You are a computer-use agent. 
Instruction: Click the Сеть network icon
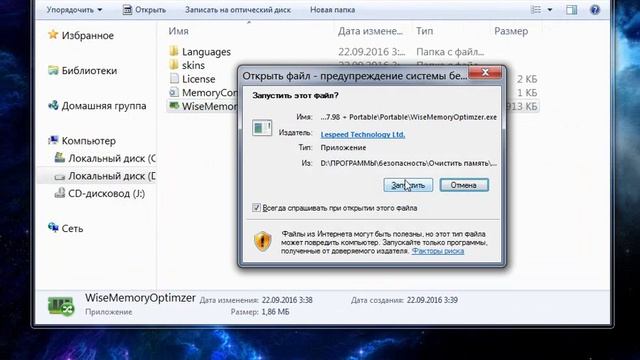(53, 227)
